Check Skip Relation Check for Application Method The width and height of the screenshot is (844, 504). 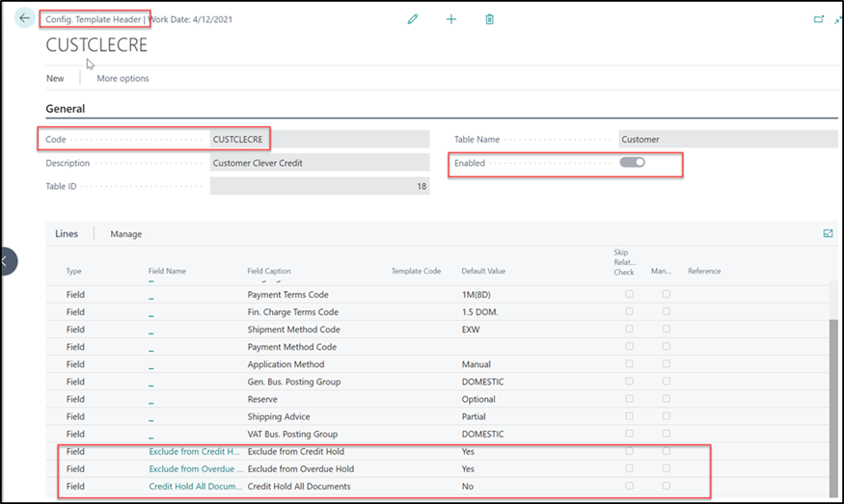click(x=629, y=364)
